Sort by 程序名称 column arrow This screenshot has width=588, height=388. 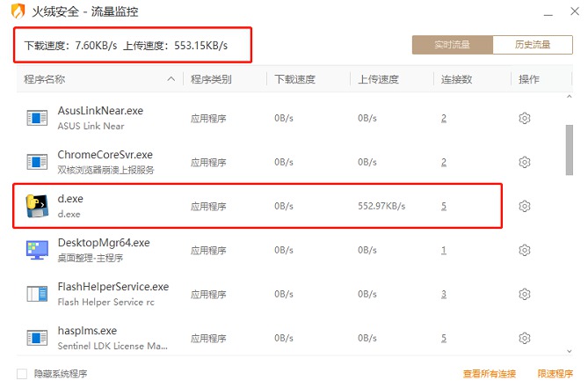pos(171,79)
